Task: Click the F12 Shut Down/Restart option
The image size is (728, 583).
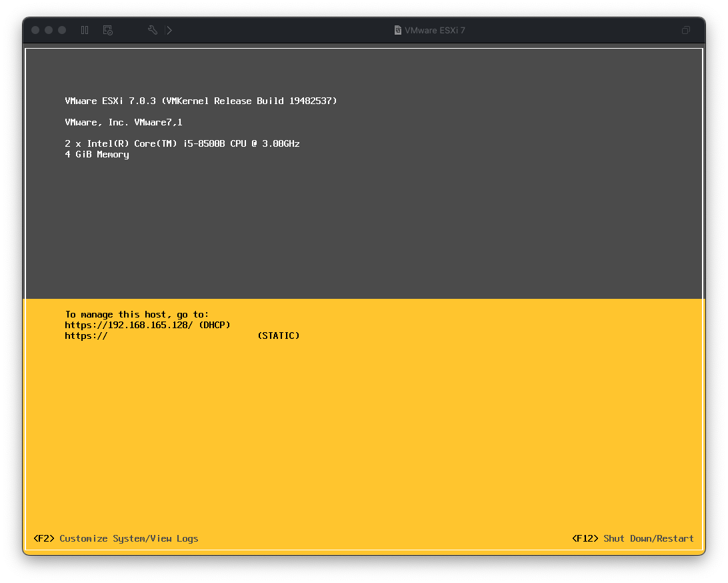Action: pyautogui.click(x=633, y=538)
